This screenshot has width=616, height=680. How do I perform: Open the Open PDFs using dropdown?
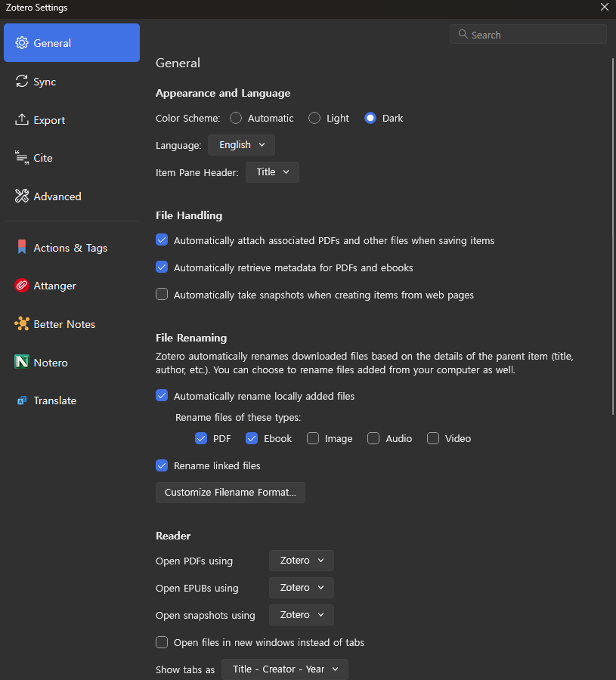point(301,560)
